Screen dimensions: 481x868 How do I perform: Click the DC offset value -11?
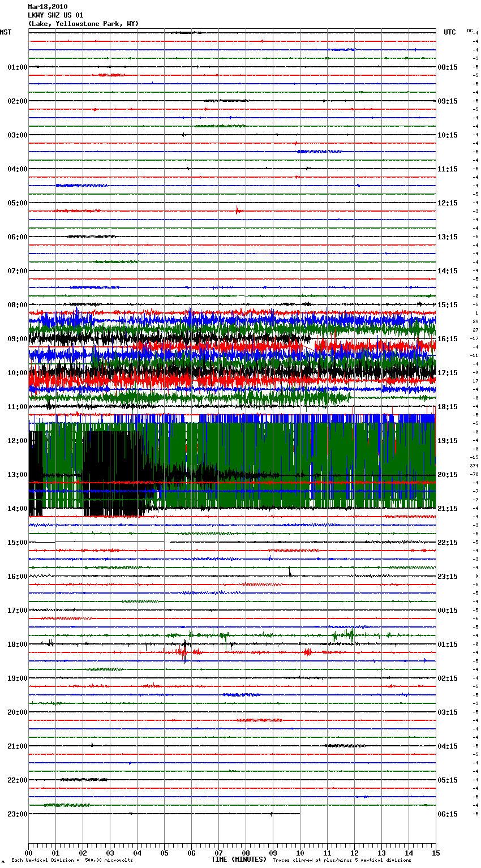475,355
